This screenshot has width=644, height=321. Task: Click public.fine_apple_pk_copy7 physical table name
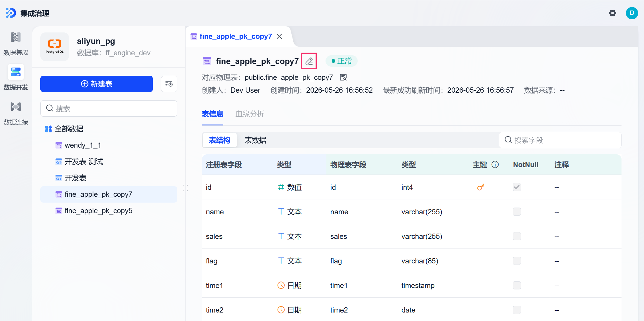tap(289, 77)
